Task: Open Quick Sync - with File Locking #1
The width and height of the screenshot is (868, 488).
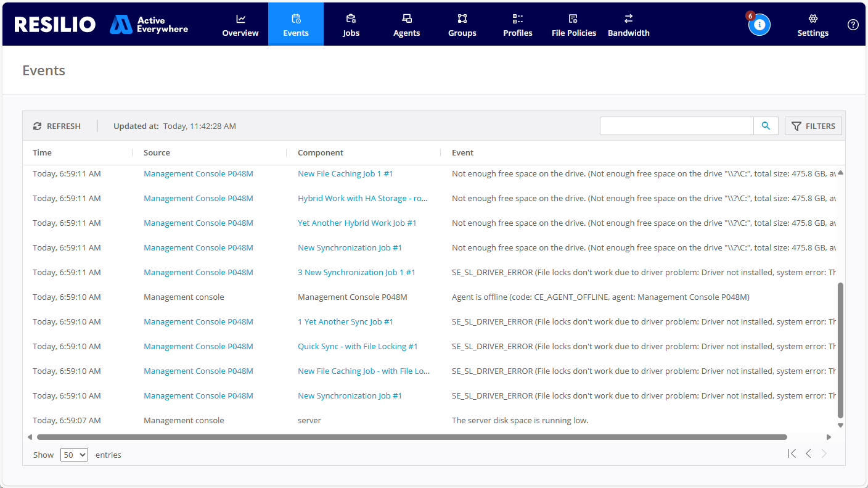Action: (358, 346)
